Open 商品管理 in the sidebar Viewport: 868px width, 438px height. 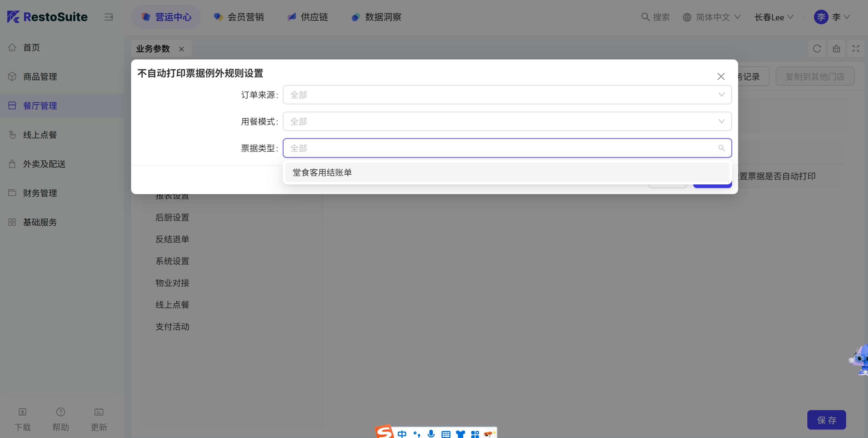[40, 76]
